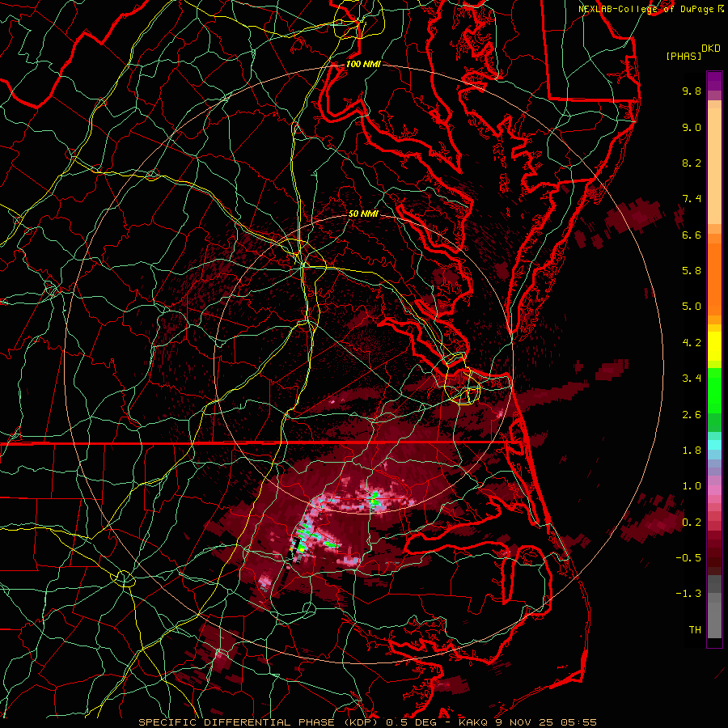Image resolution: width=728 pixels, height=728 pixels.
Task: Click the 6.6 scale value
Action: (692, 235)
